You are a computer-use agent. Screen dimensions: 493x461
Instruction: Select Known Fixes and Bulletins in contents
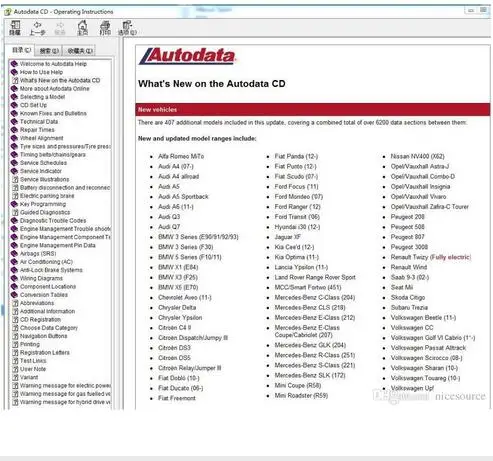click(x=53, y=113)
